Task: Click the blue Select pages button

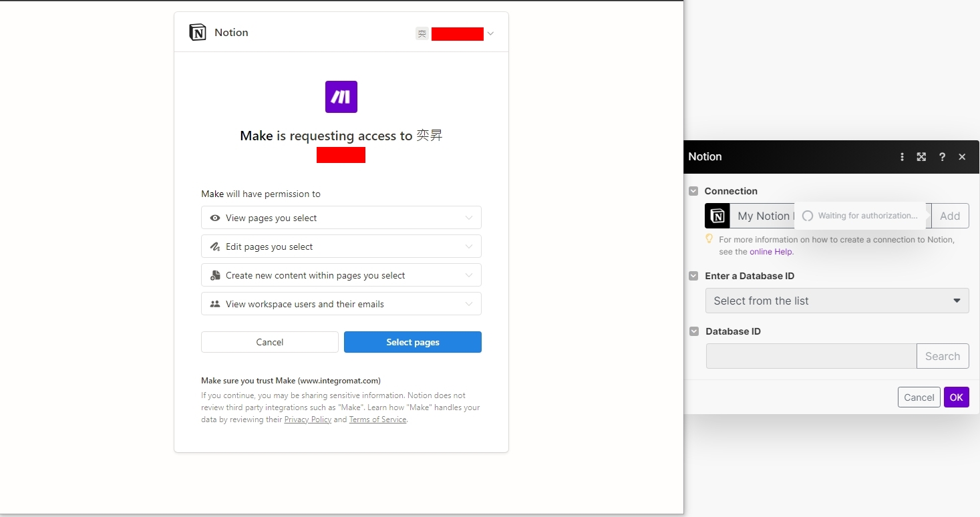Action: pyautogui.click(x=412, y=342)
